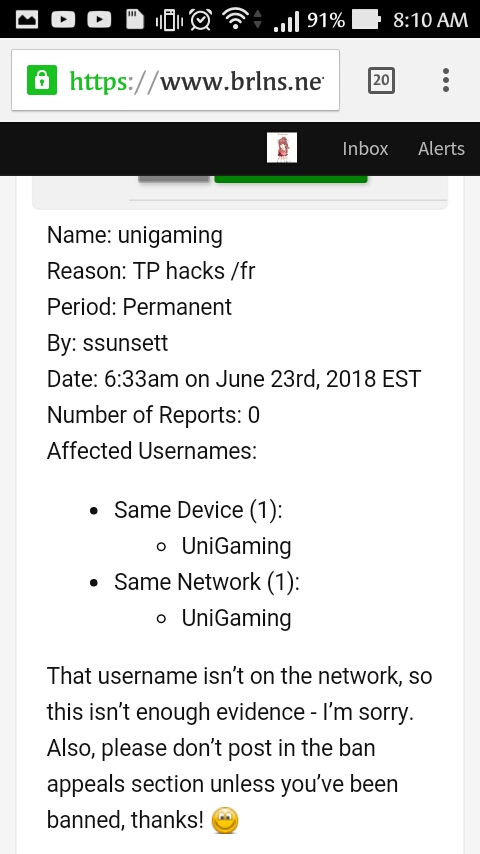The width and height of the screenshot is (480, 854).
Task: Tap the picture notification icon in status bar
Action: [27, 20]
